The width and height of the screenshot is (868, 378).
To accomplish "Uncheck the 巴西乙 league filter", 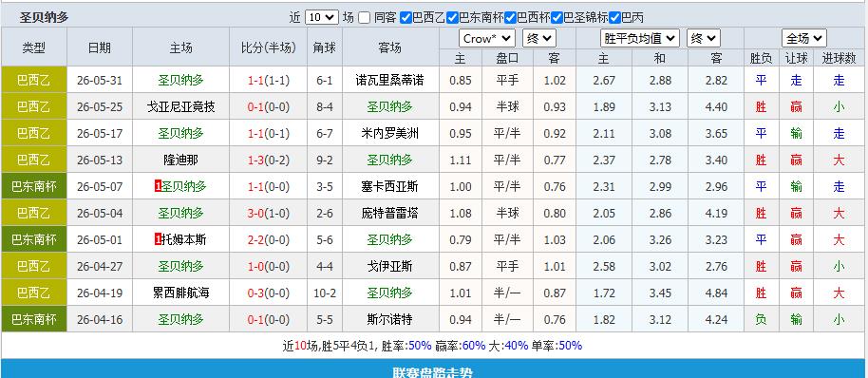I will point(406,18).
